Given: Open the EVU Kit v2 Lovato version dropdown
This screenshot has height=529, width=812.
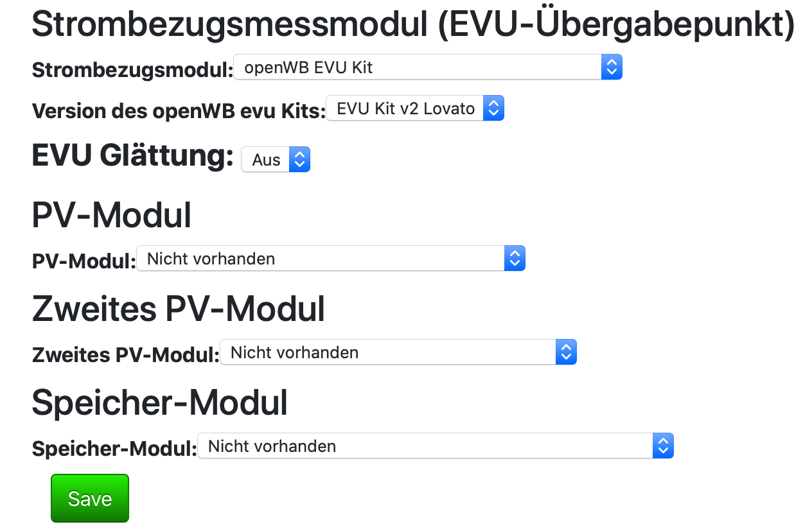Looking at the screenshot, I should point(406,108).
